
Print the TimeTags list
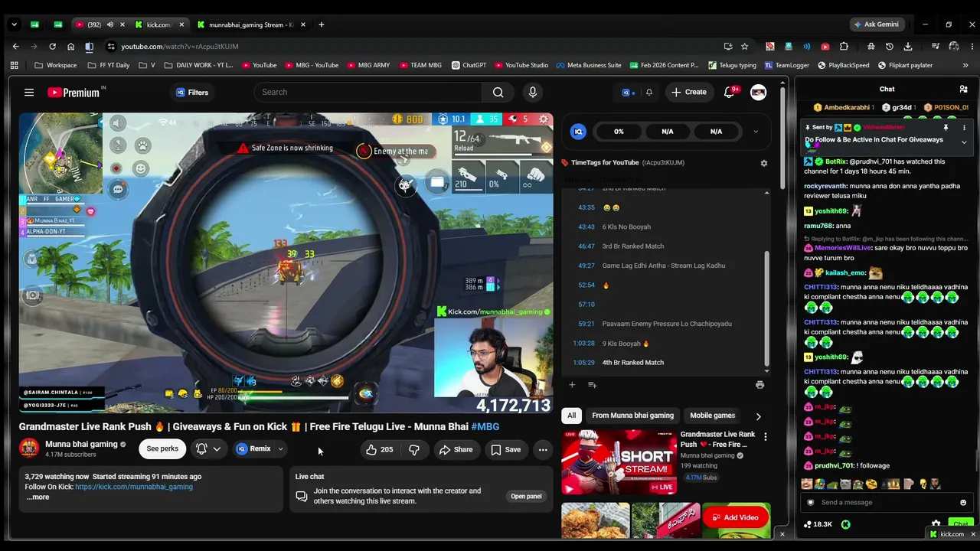point(759,385)
